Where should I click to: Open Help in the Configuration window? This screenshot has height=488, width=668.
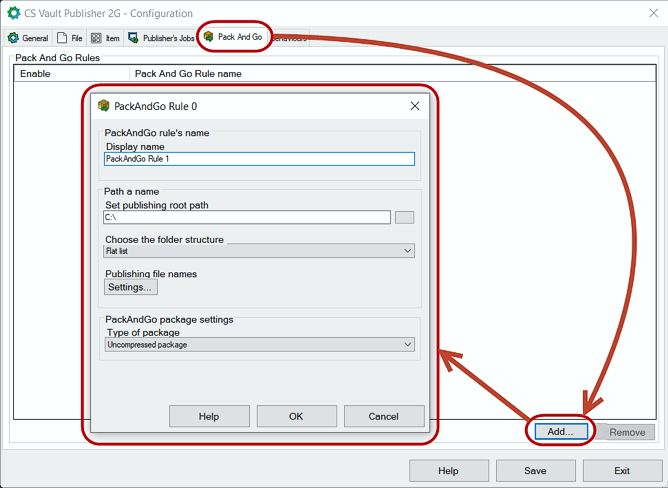tap(449, 471)
